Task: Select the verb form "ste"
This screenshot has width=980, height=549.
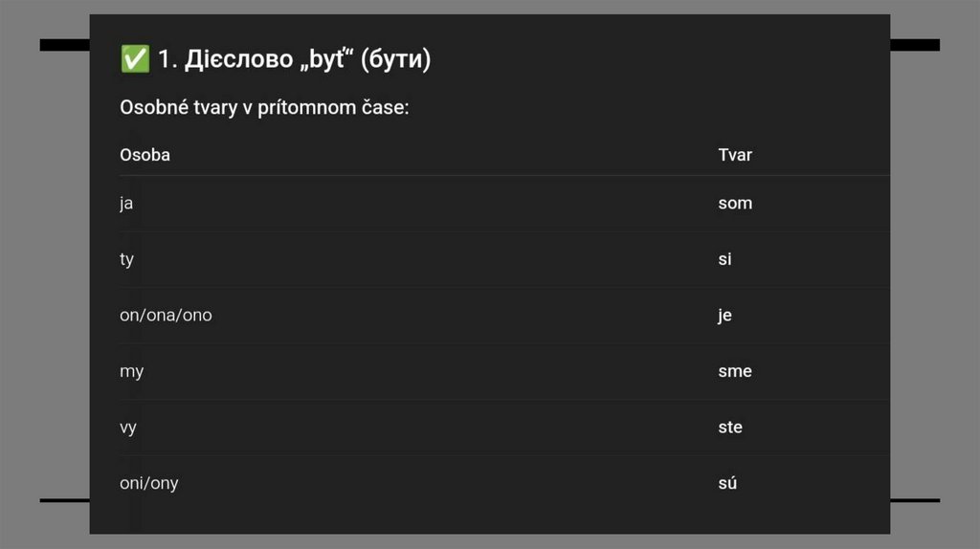Action: tap(730, 427)
